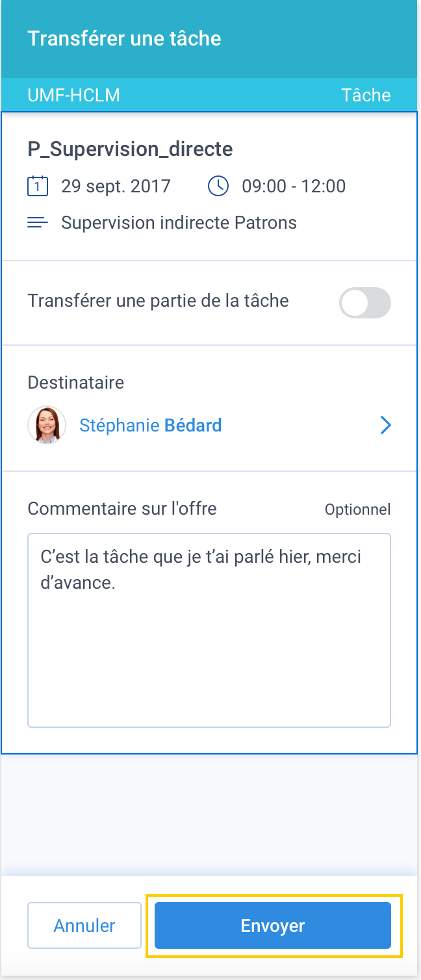This screenshot has height=980, width=421.
Task: Click the 29 sept. 2017 date text
Action: click(116, 187)
